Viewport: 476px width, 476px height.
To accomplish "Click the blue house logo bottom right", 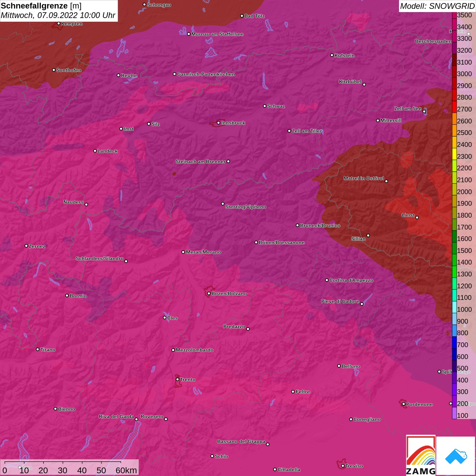I will pyautogui.click(x=456, y=456).
